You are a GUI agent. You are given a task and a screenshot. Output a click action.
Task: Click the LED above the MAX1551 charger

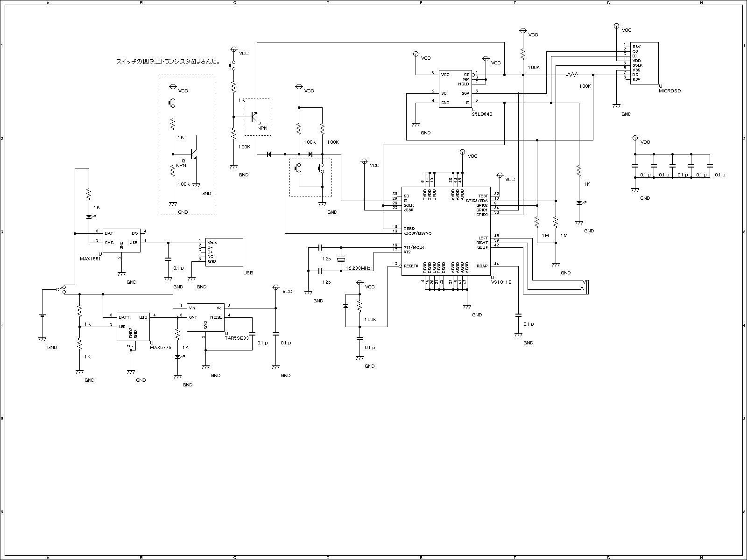tap(89, 217)
